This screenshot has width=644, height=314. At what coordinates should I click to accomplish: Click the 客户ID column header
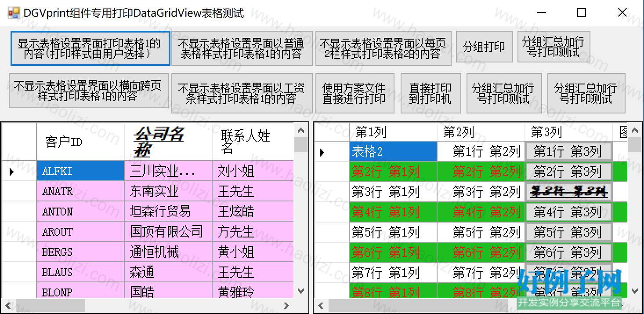coord(80,142)
